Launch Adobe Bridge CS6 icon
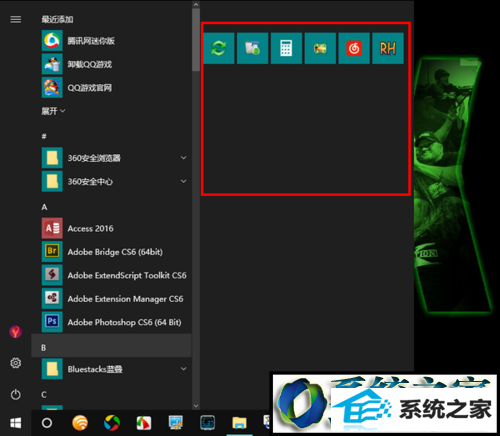This screenshot has height=436, width=500. pyautogui.click(x=52, y=252)
